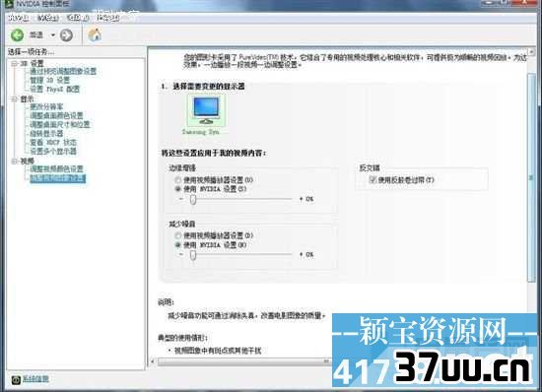Toggle the 使用反胶卷过带 checkbox
542x392 pixels.
pos(373,179)
